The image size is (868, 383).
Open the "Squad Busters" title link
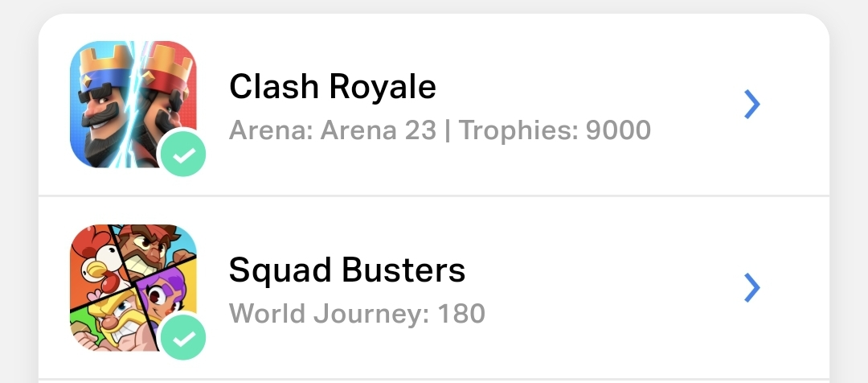point(346,270)
